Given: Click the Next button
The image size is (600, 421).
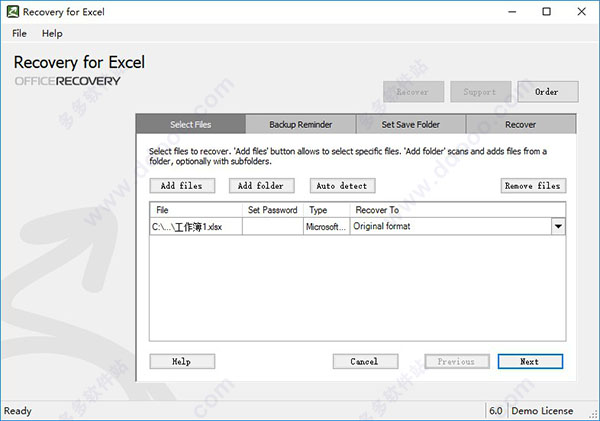Looking at the screenshot, I should point(530,362).
